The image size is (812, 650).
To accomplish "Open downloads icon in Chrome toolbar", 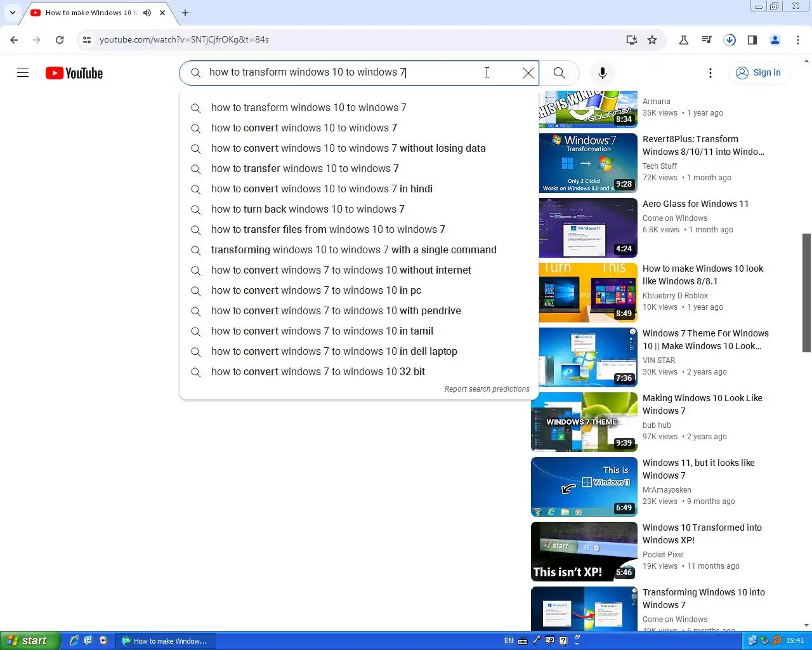I will [x=730, y=39].
